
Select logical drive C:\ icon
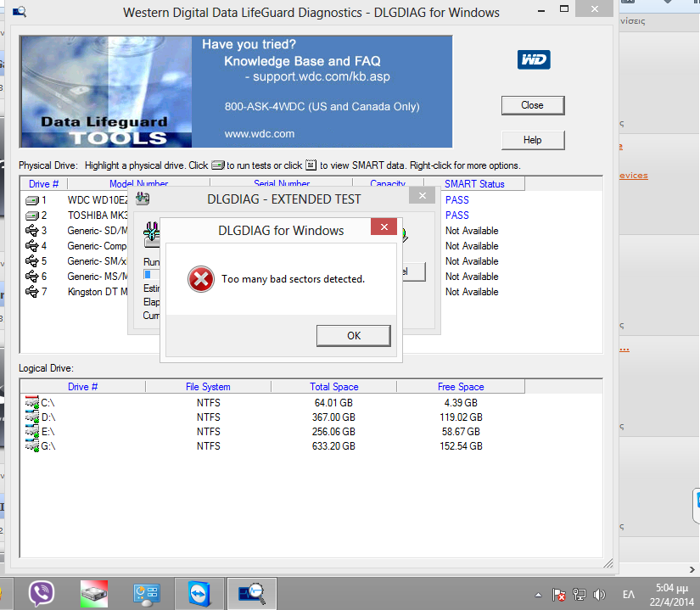(32, 402)
